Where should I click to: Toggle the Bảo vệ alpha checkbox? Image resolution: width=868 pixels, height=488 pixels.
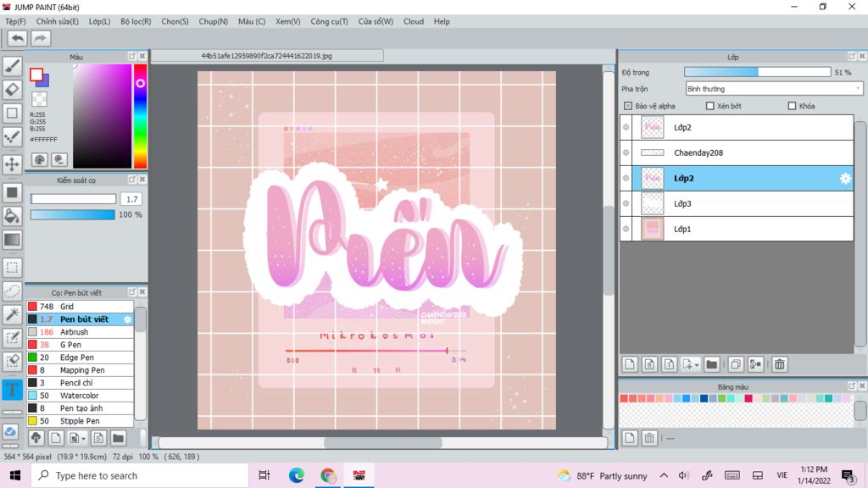click(x=628, y=106)
